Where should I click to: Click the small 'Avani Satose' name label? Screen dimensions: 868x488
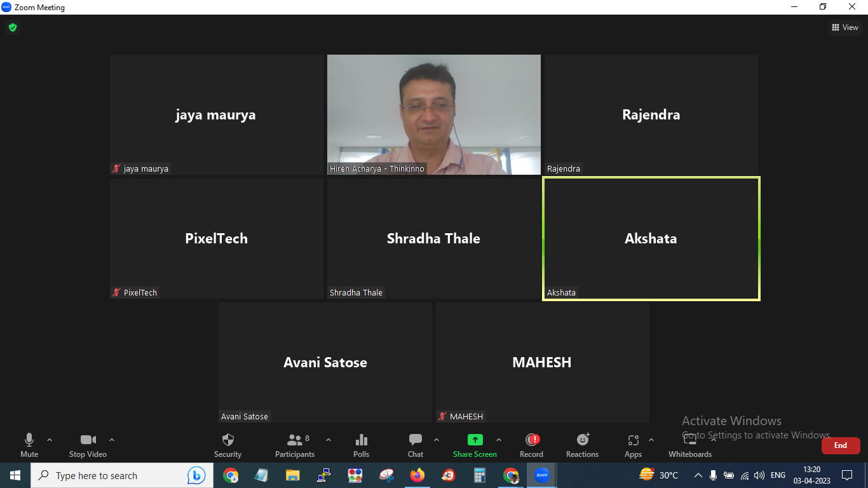(x=245, y=417)
